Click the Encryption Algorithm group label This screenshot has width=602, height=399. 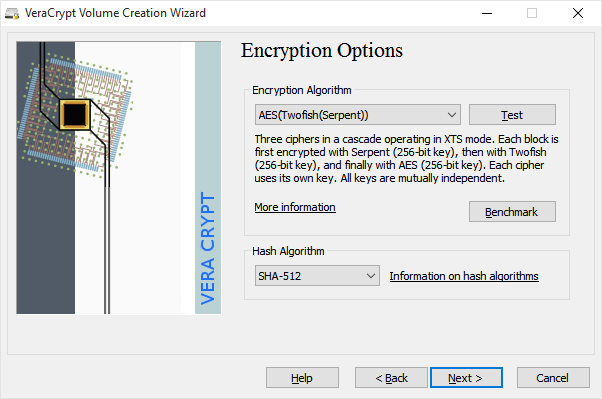(301, 90)
